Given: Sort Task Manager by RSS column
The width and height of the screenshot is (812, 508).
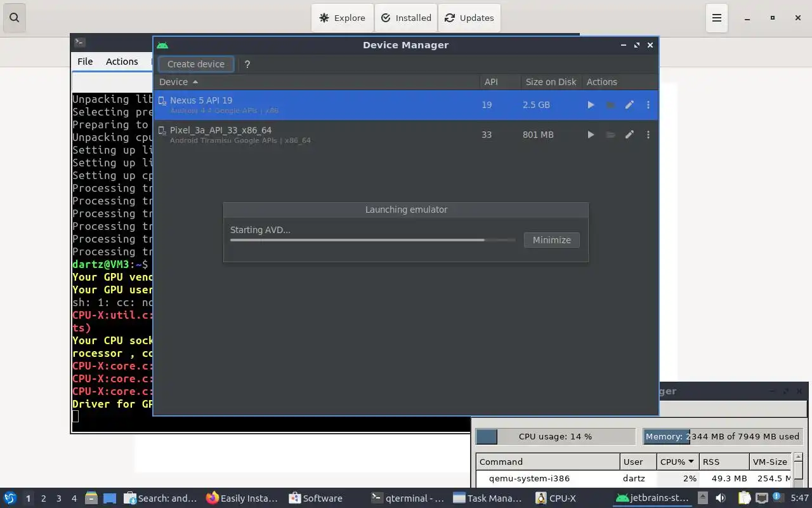Looking at the screenshot, I should [x=724, y=462].
